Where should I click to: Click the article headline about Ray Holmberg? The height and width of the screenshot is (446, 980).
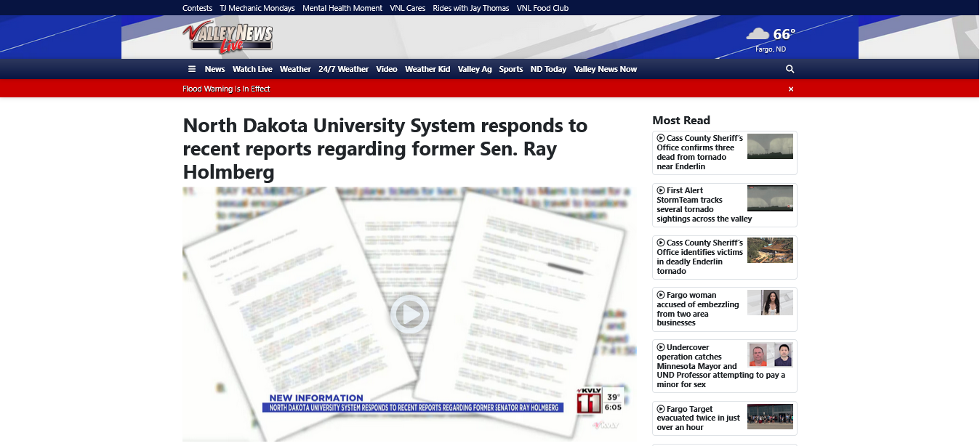[385, 149]
